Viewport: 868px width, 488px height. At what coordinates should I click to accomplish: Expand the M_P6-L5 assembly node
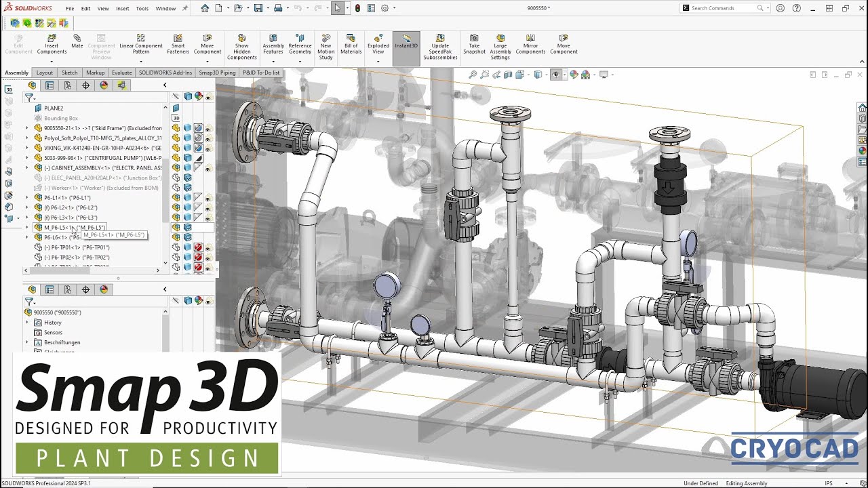[27, 228]
